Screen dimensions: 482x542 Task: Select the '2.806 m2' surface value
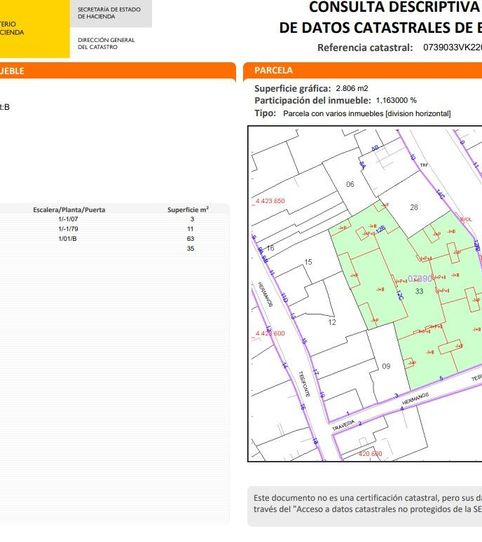pyautogui.click(x=352, y=88)
